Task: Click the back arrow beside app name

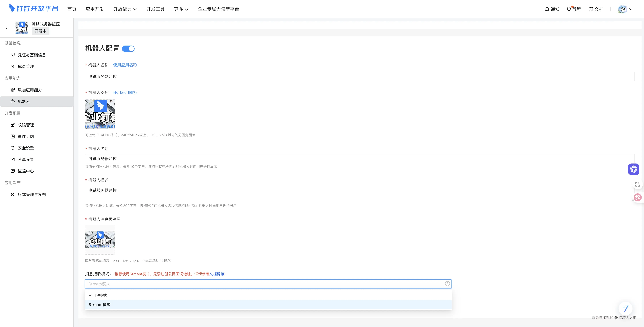Action: point(6,28)
